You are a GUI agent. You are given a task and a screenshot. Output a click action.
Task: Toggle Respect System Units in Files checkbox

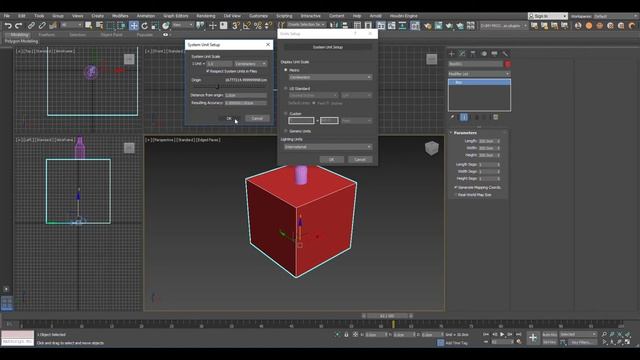(x=207, y=71)
